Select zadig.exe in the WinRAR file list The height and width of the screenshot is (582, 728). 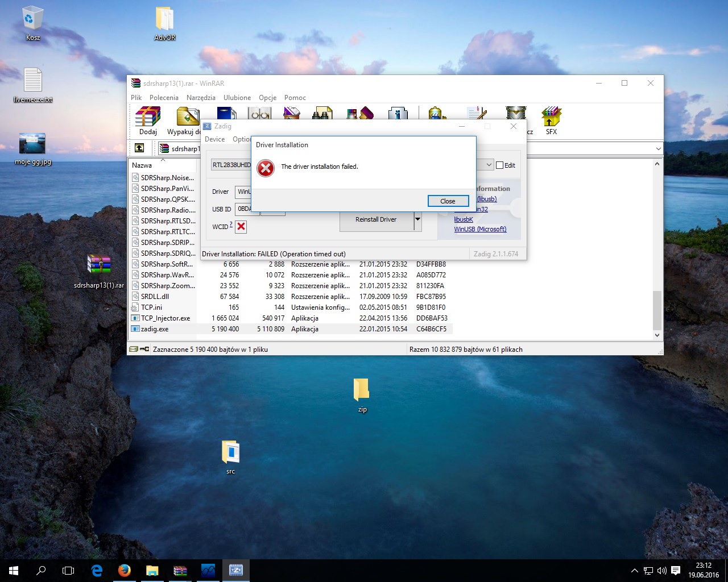291,329
